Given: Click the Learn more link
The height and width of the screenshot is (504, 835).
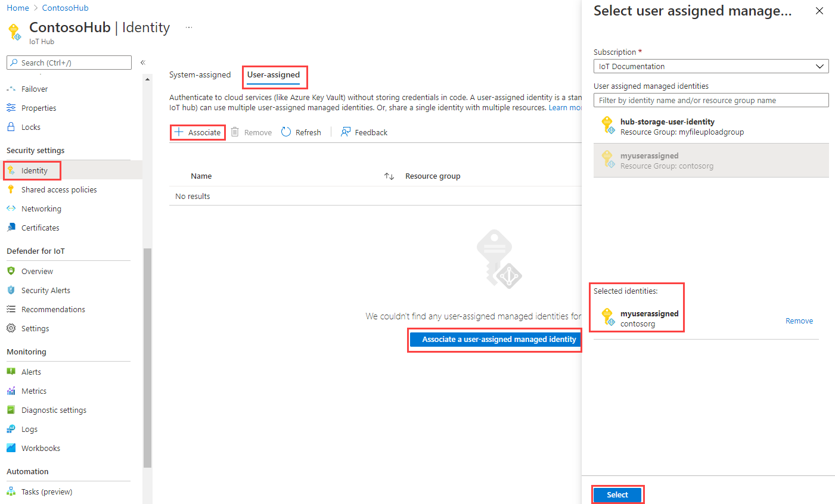Looking at the screenshot, I should tap(565, 107).
